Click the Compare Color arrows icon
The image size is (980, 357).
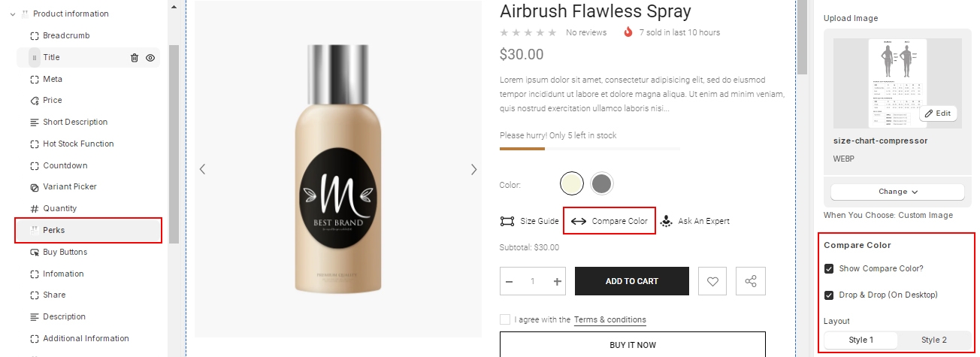coord(578,222)
